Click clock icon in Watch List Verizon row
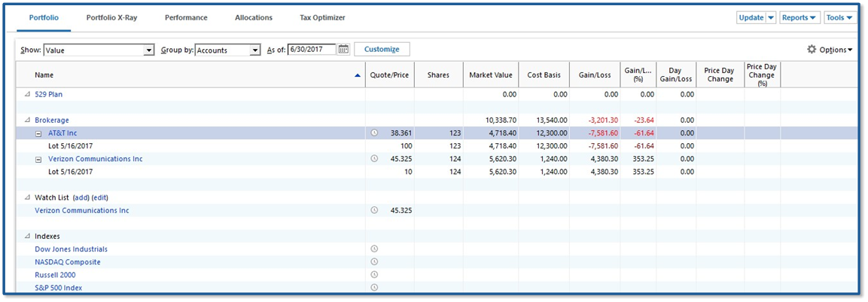 click(x=374, y=211)
